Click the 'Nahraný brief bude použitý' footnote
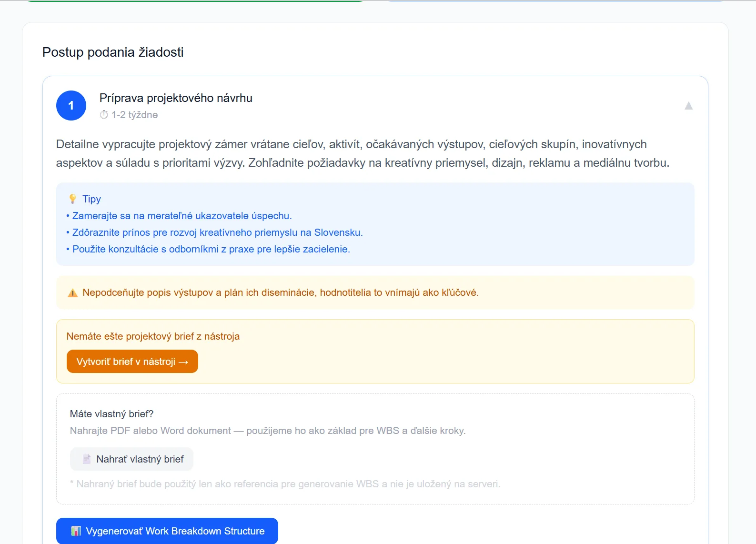Viewport: 756px width, 544px height. (x=285, y=484)
